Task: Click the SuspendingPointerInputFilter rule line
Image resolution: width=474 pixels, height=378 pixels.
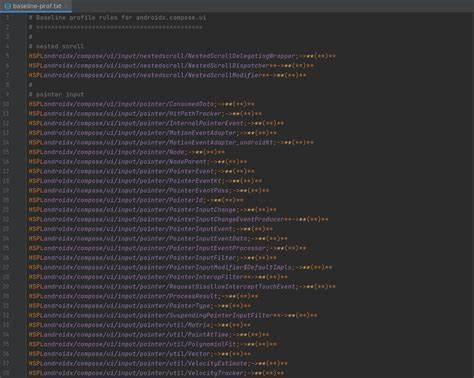Action: pos(173,315)
